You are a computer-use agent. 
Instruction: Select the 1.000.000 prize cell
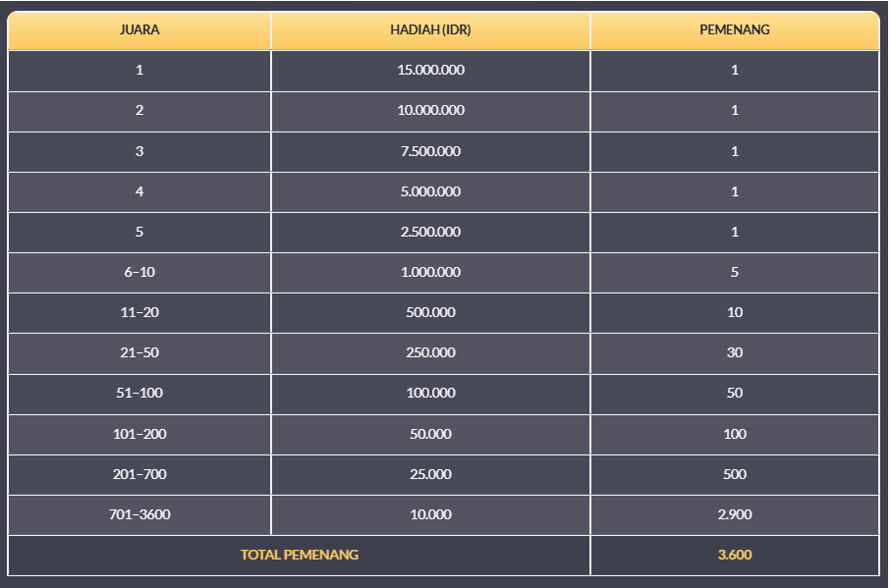[x=430, y=272]
